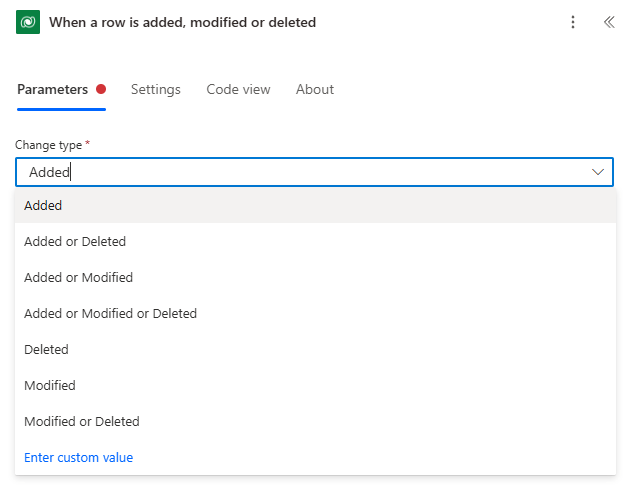Select the "Added" option
The width and height of the screenshot is (628, 498).
pyautogui.click(x=43, y=205)
